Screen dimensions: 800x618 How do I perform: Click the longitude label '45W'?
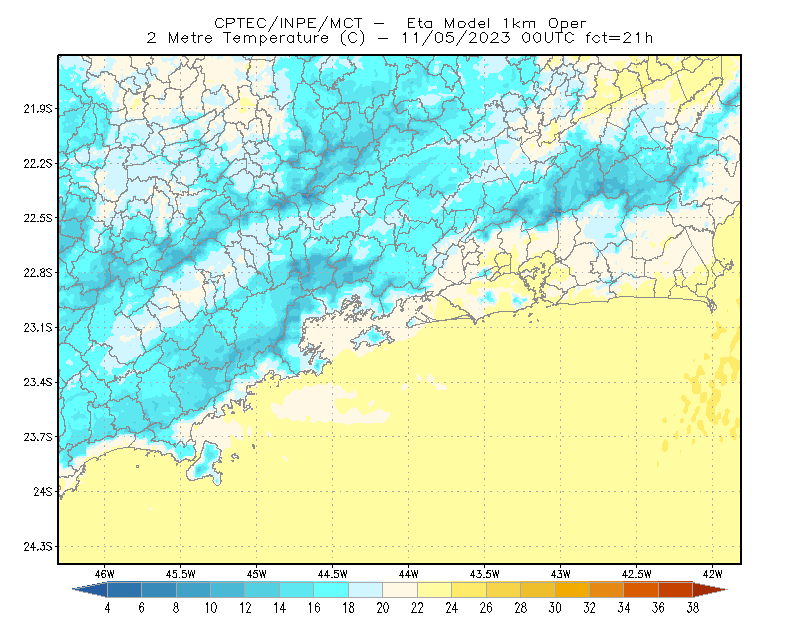coord(257,574)
